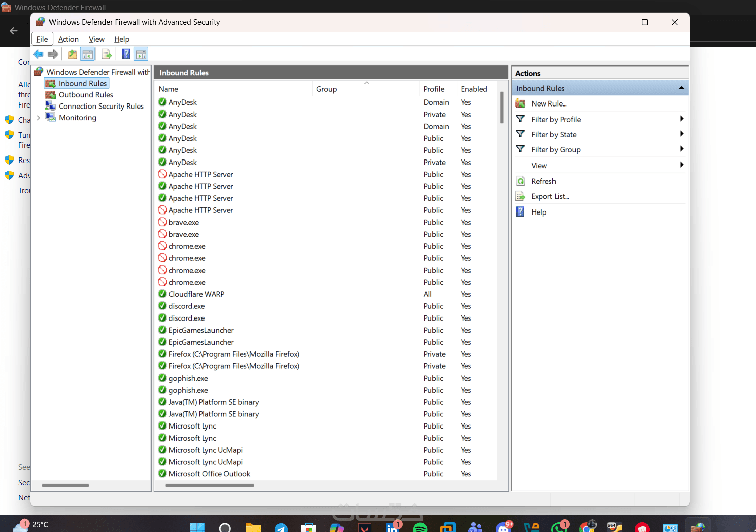Open Telegram from the taskbar
The height and width of the screenshot is (532, 756).
click(x=281, y=528)
